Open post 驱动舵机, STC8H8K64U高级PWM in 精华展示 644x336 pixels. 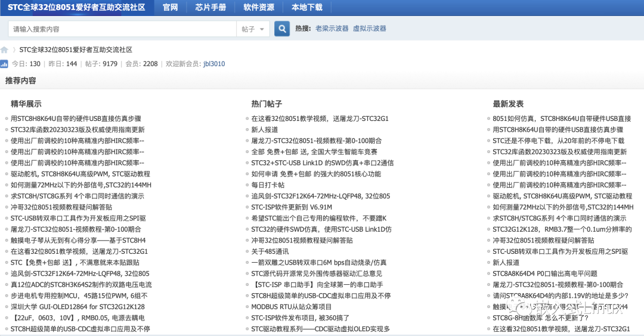(80, 174)
